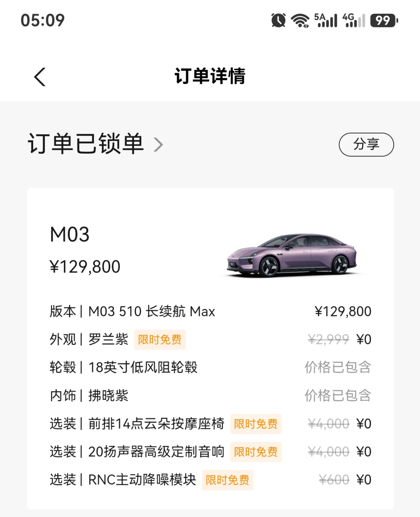Tap the battery 99 indicator
This screenshot has width=420, height=517.
pyautogui.click(x=384, y=20)
